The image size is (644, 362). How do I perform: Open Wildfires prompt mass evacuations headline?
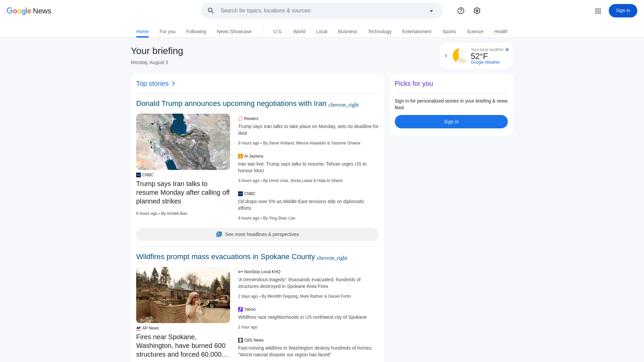pos(225,257)
